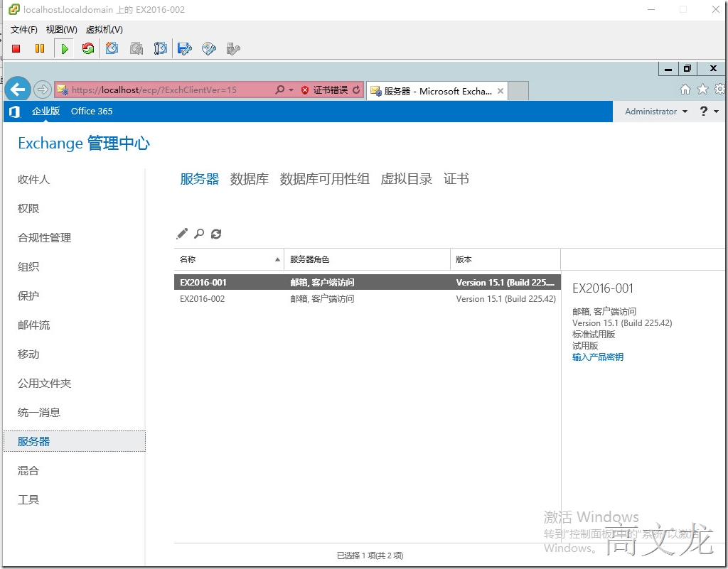Screen dimensions: 728x569
Task: Select 服务器 in the sidebar
Action: tap(74, 441)
